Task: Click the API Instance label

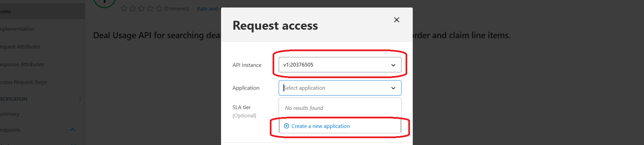Action: coord(247,65)
